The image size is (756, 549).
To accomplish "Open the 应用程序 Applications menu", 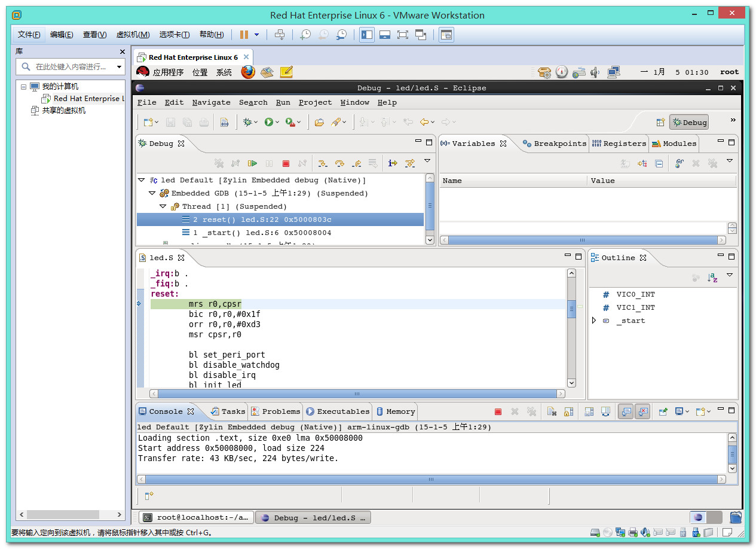I will (x=168, y=72).
